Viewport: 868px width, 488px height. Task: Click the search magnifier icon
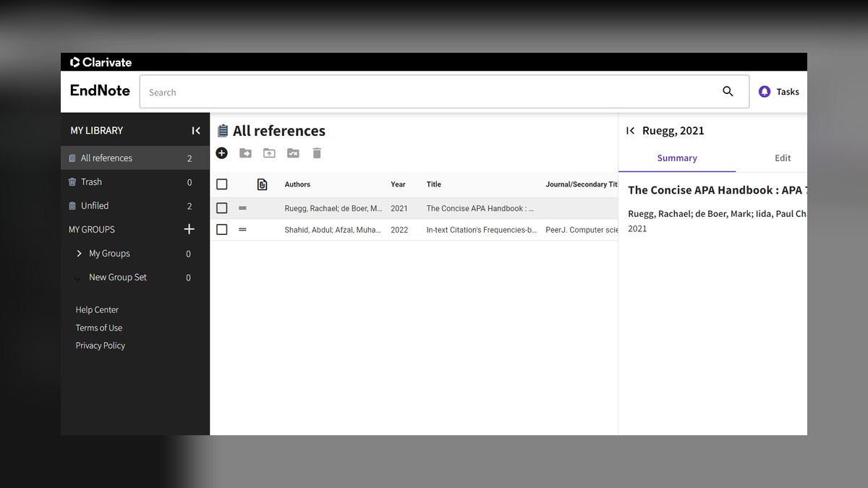coord(728,91)
